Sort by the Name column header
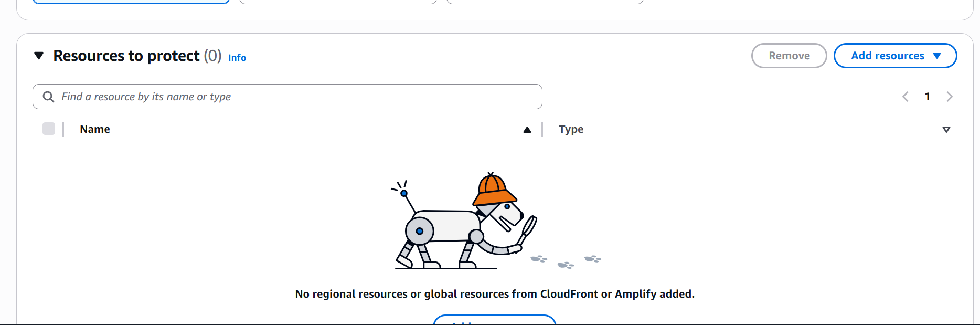The height and width of the screenshot is (325, 980). [x=95, y=129]
